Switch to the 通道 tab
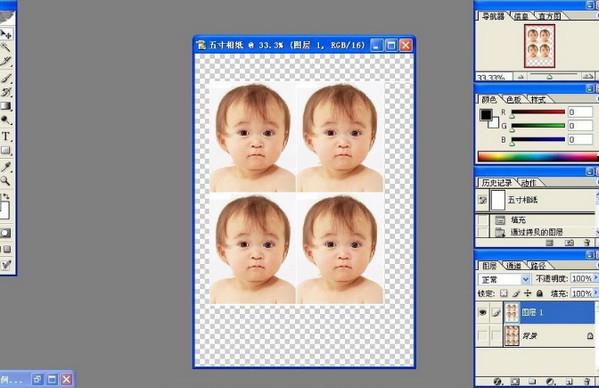Viewport: 599px width, 388px height. click(513, 266)
